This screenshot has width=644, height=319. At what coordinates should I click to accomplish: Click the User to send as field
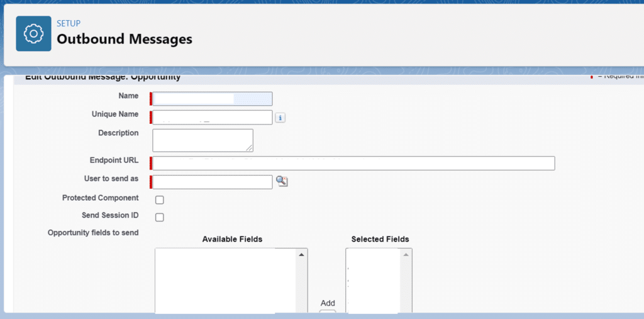point(212,182)
